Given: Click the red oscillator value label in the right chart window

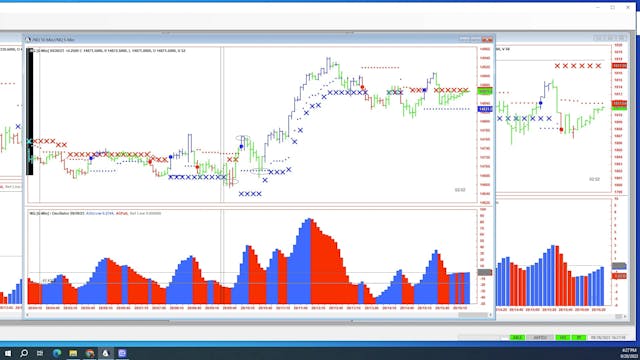Looking at the screenshot, I should [619, 276].
